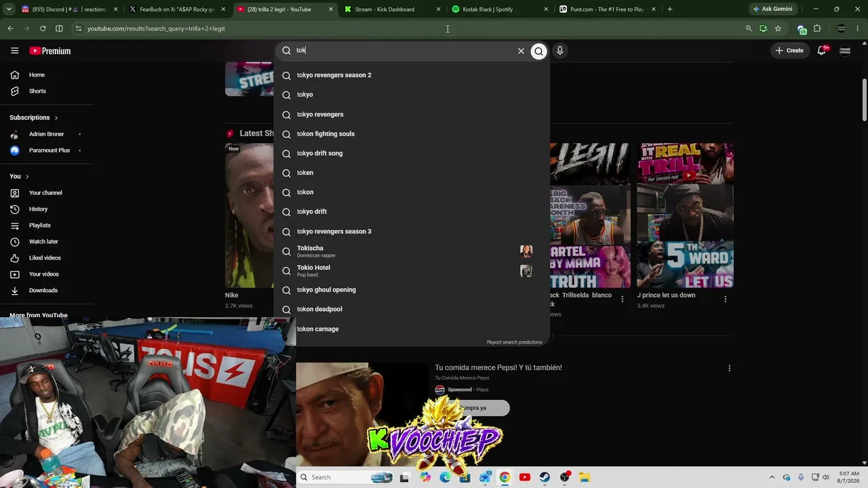The height and width of the screenshot is (488, 868).
Task: Open the Pepsi ad title link
Action: point(498,368)
